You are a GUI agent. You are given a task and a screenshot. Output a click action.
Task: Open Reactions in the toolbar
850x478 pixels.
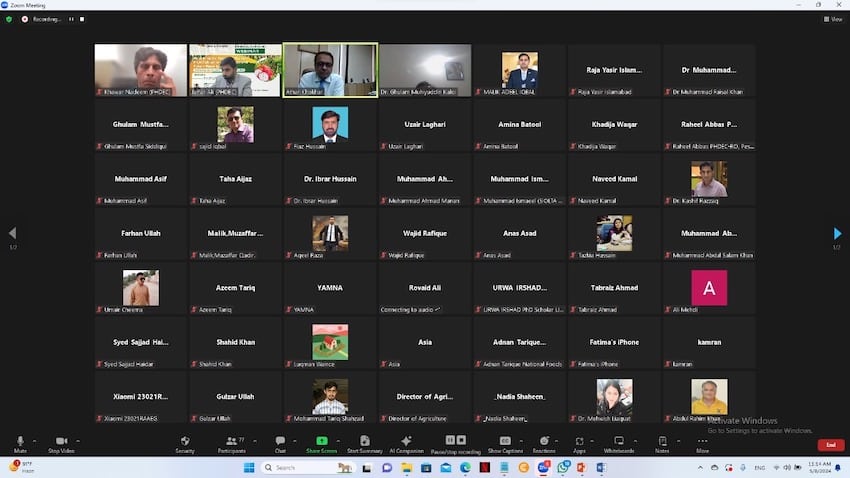pos(545,443)
